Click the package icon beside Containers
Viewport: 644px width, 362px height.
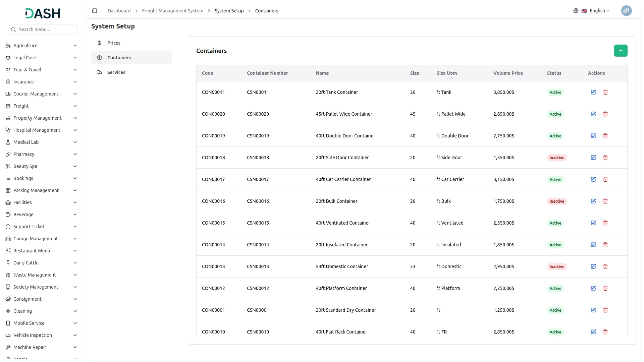tap(99, 57)
